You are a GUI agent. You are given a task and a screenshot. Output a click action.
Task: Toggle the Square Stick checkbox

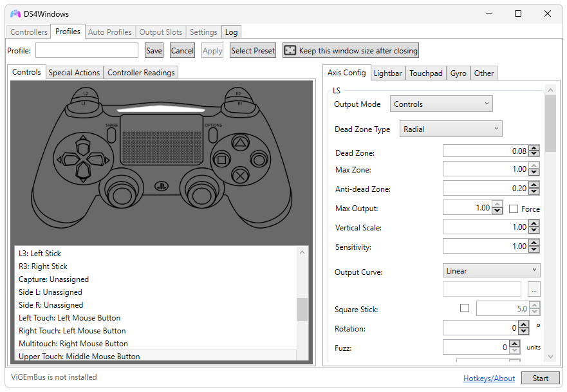pyautogui.click(x=464, y=308)
